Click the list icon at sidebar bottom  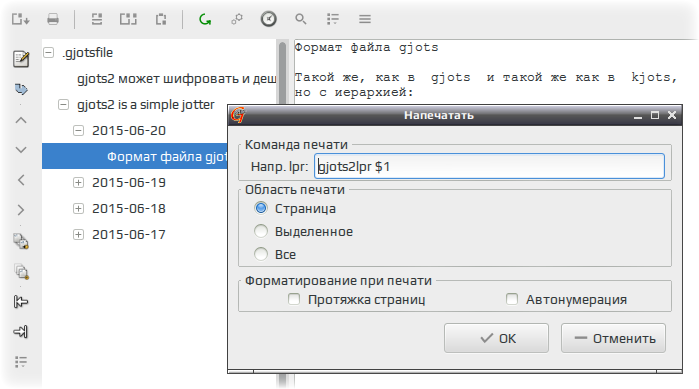pyautogui.click(x=21, y=361)
